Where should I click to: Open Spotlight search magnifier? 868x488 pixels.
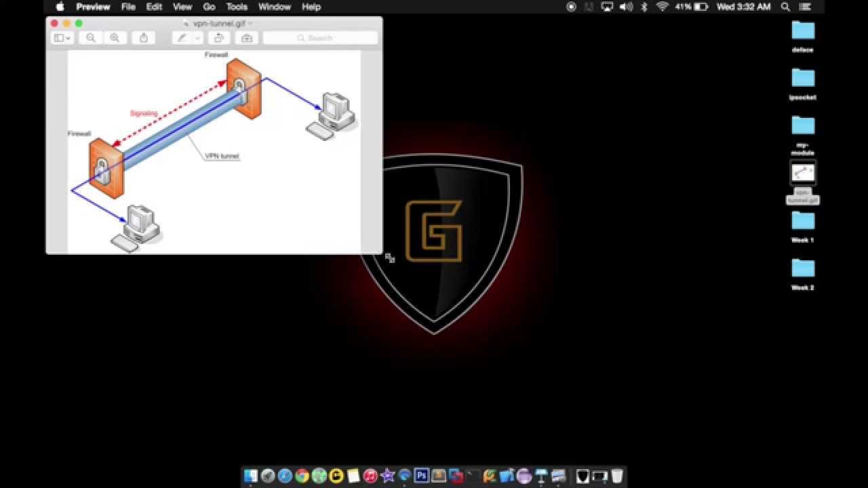(786, 7)
